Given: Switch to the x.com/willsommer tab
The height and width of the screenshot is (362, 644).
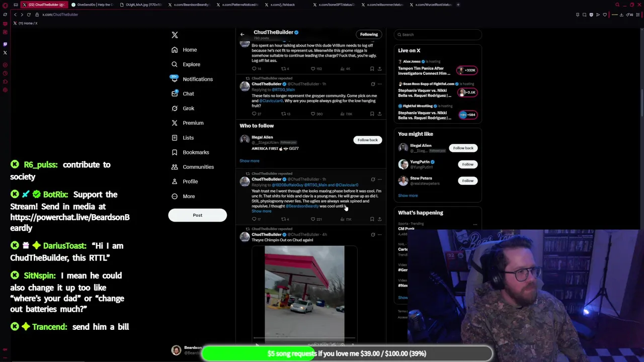Looking at the screenshot, I should click(x=382, y=5).
